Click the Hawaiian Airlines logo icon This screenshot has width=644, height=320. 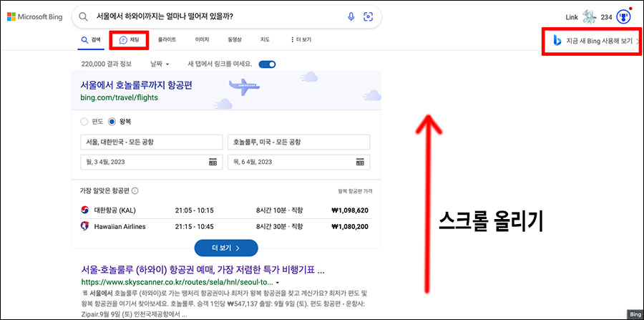pyautogui.click(x=84, y=226)
